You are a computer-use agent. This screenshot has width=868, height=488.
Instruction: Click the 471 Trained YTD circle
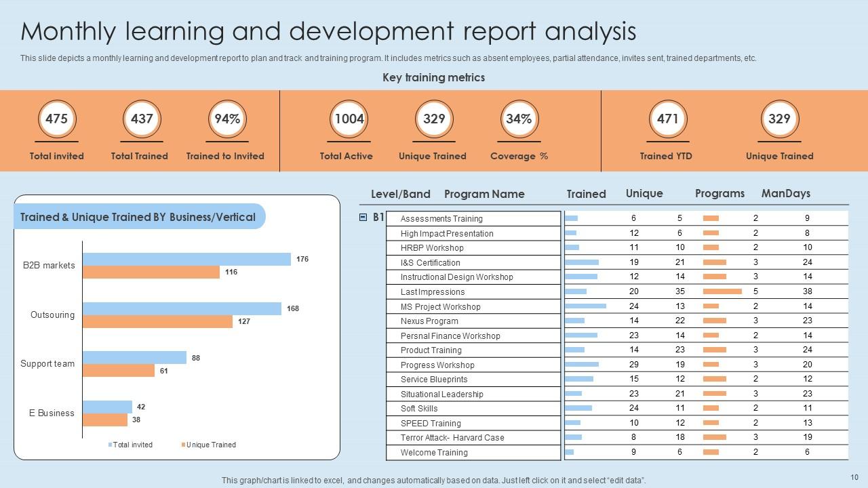(x=668, y=119)
